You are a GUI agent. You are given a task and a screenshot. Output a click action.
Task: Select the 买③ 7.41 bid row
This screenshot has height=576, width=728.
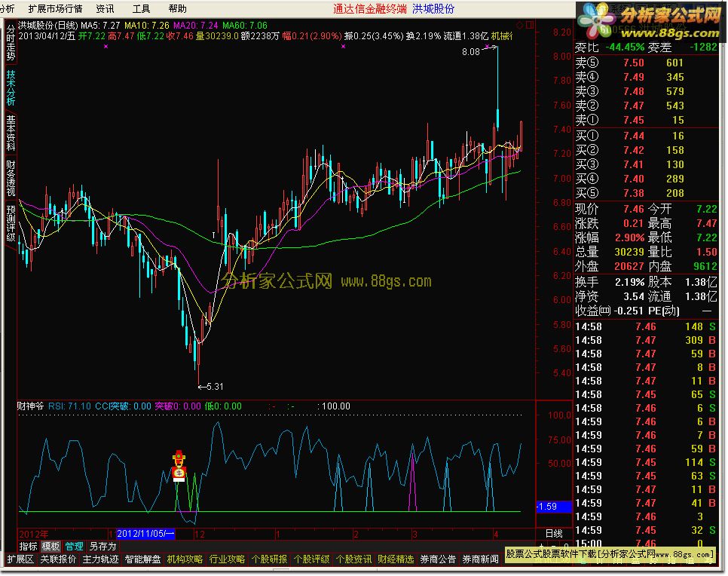pyautogui.click(x=646, y=164)
